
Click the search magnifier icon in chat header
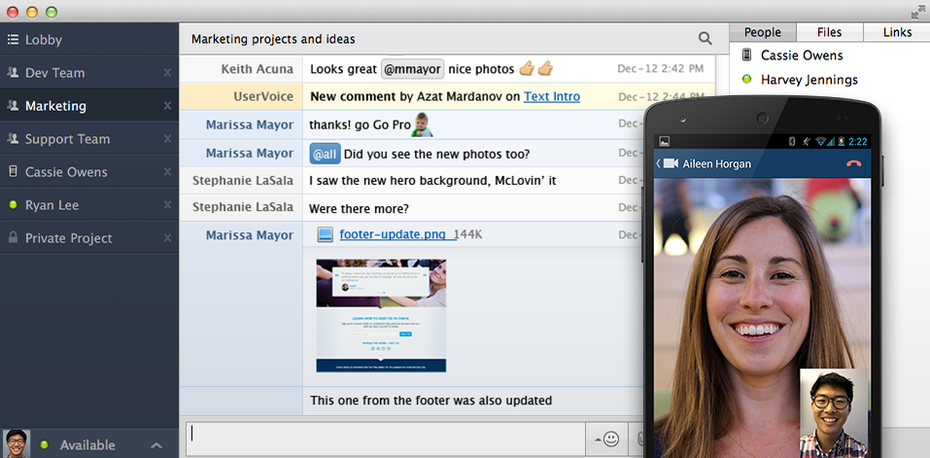click(705, 39)
